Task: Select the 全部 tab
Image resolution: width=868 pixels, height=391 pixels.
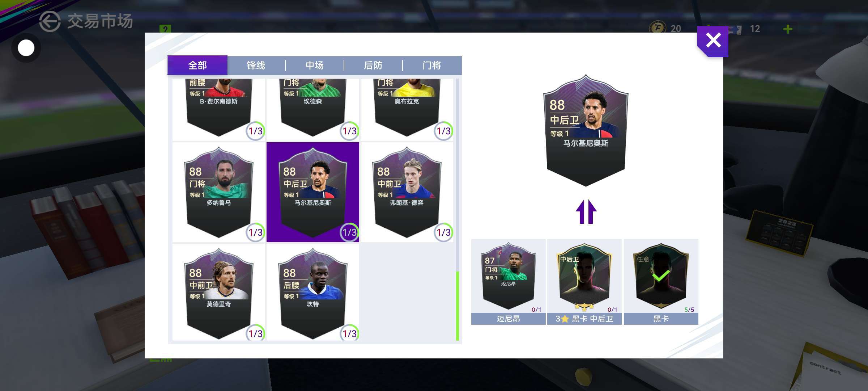Action: (197, 65)
